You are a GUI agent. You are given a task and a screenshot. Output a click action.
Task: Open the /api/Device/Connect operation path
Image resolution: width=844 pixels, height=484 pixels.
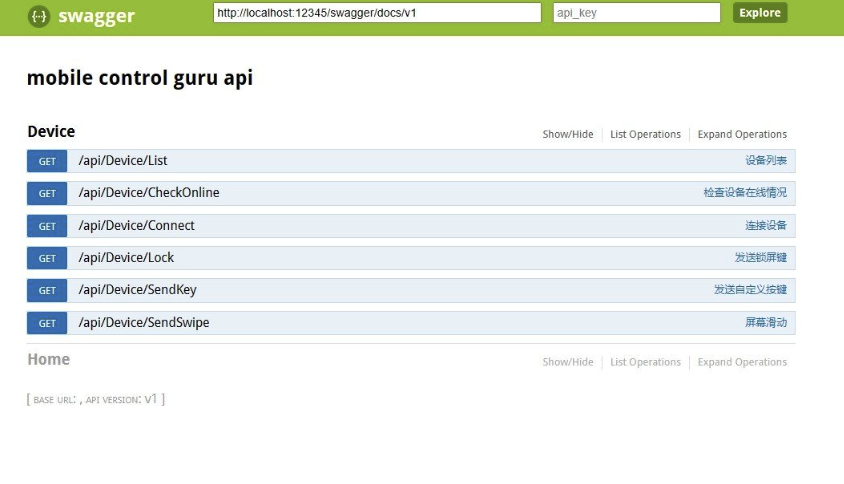[x=136, y=226]
